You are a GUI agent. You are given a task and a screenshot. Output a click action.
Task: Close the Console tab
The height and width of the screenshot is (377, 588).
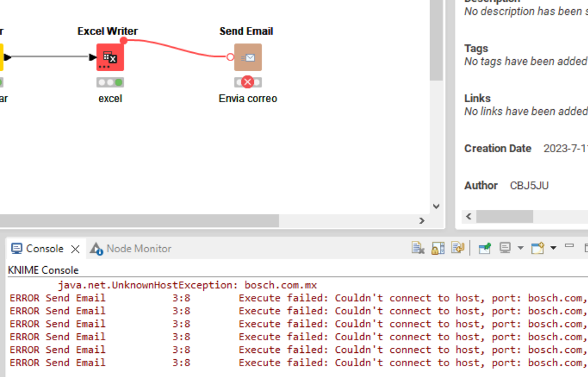tap(75, 249)
